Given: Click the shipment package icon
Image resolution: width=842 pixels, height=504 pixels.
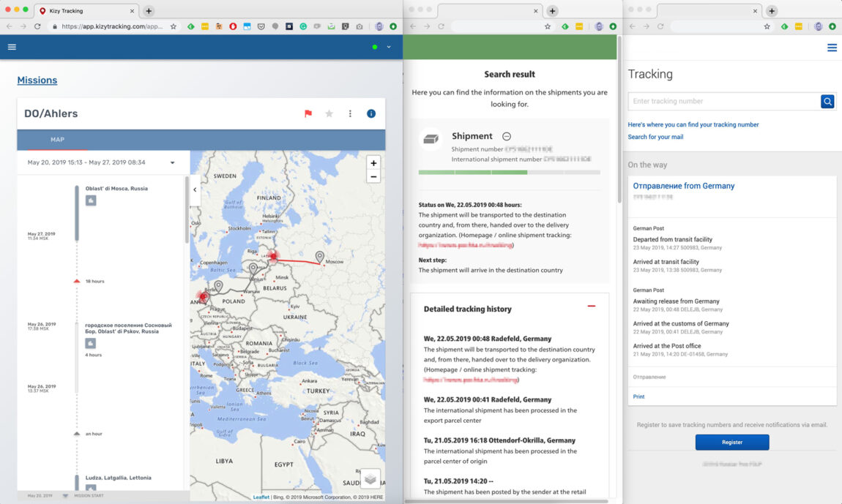Looking at the screenshot, I should [431, 139].
